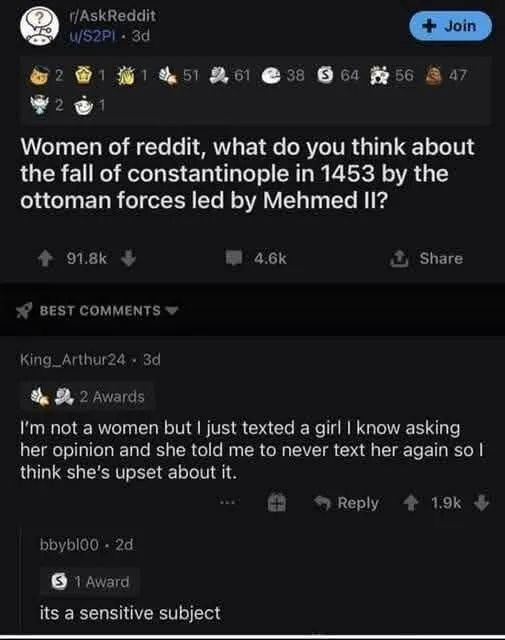Image resolution: width=505 pixels, height=640 pixels.
Task: Show the 2 Awards on King_Arthur24's comment
Action: pos(87,396)
